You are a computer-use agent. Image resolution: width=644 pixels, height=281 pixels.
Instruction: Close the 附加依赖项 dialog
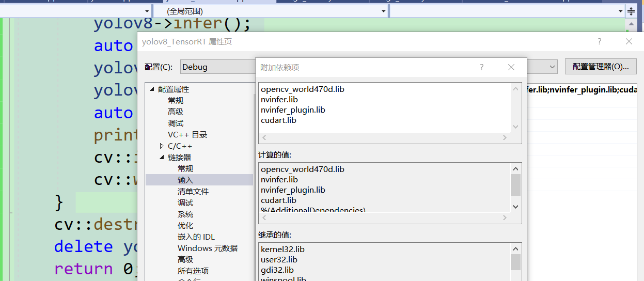click(511, 67)
